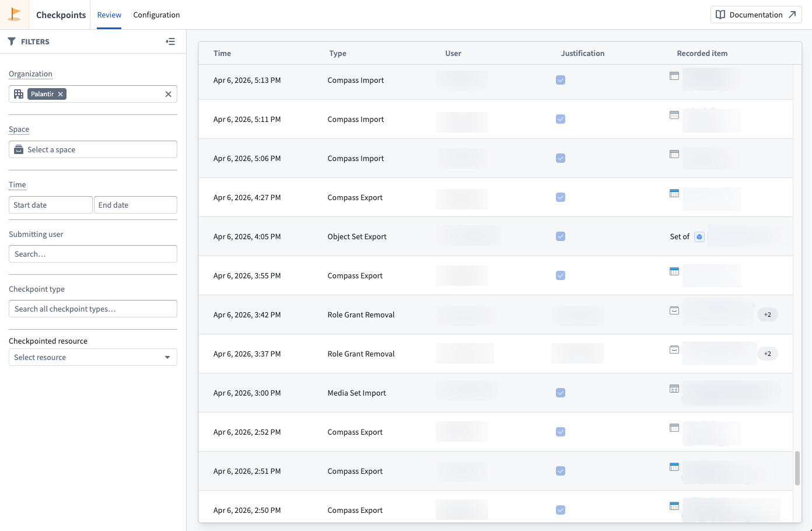The width and height of the screenshot is (812, 531).
Task: Click the Checkpoints flag logo icon
Action: pyautogui.click(x=15, y=14)
